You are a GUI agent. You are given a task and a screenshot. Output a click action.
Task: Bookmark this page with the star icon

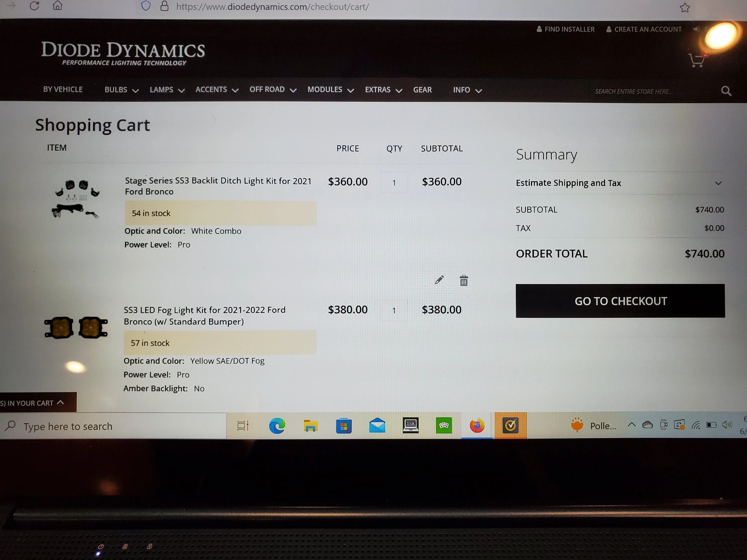point(685,7)
